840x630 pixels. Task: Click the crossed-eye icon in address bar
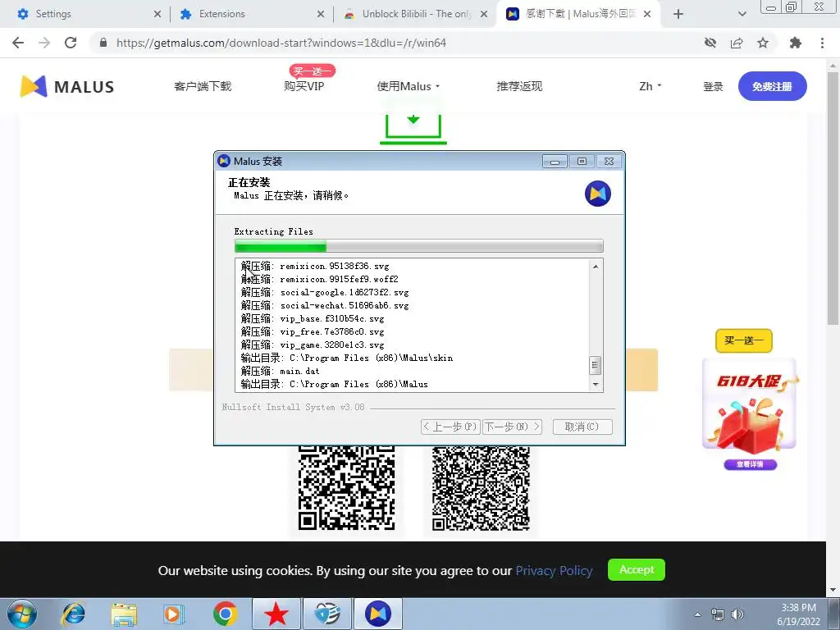pyautogui.click(x=710, y=43)
